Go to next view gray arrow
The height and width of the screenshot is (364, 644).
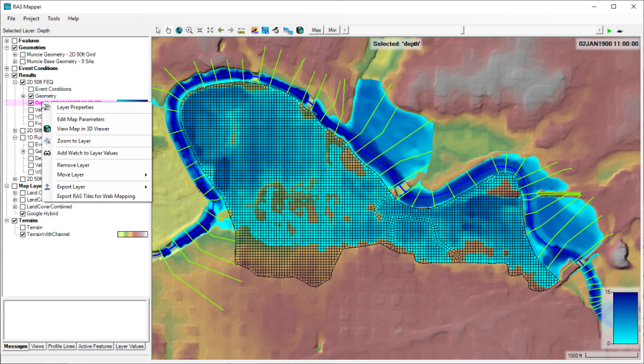pos(231,30)
